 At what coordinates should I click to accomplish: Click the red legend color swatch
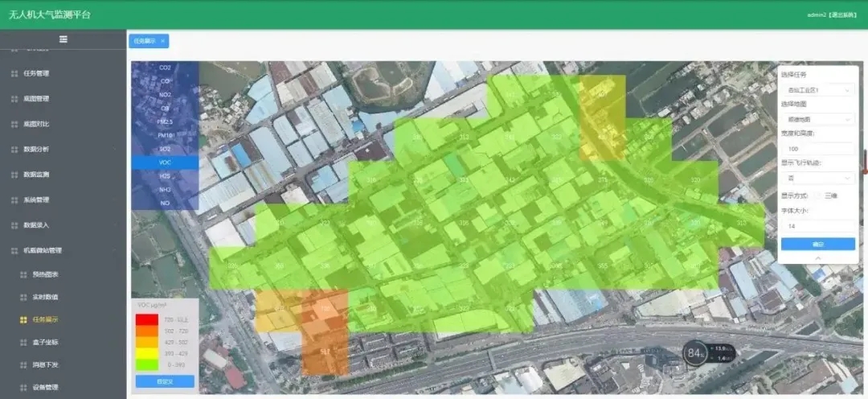pyautogui.click(x=147, y=320)
